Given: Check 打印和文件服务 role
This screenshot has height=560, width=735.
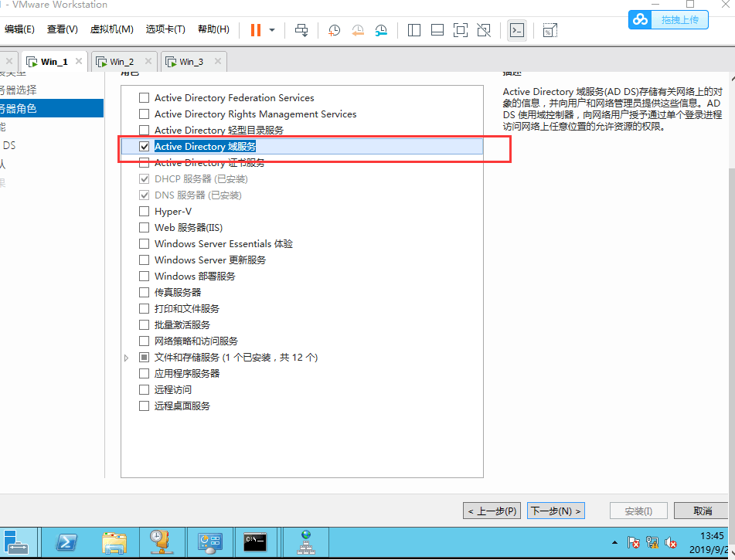Looking at the screenshot, I should point(145,309).
